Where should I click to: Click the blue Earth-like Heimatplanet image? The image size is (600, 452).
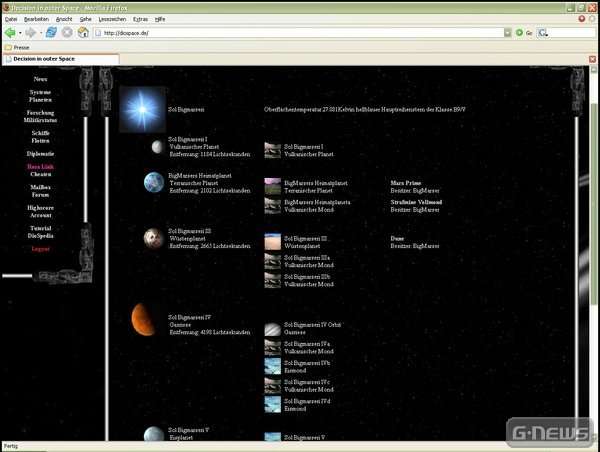(154, 183)
